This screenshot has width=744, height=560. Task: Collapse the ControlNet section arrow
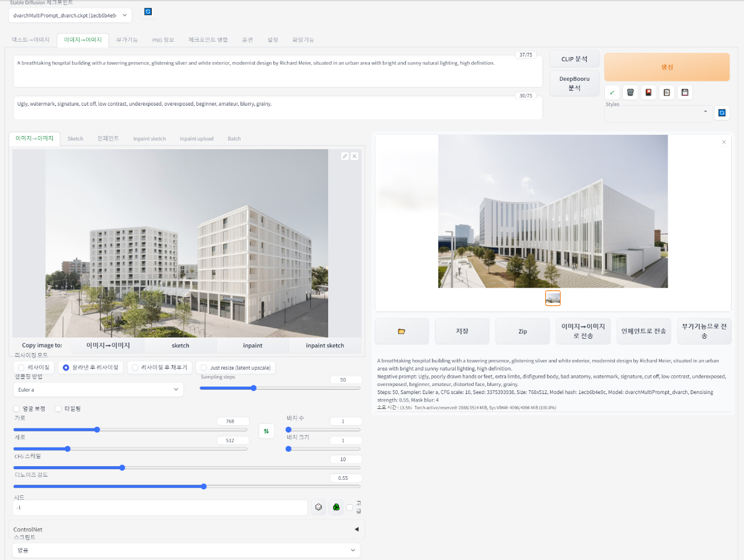(356, 529)
